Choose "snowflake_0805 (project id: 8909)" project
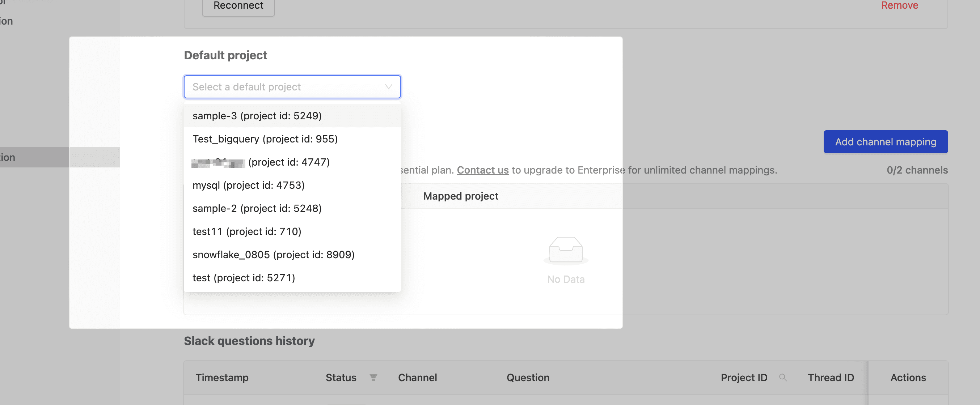The width and height of the screenshot is (980, 405). click(274, 255)
